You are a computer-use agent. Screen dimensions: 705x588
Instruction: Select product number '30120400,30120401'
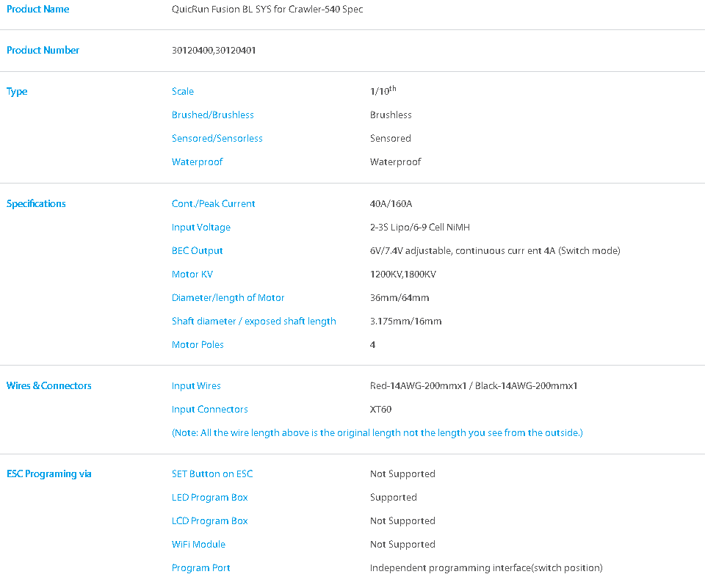[214, 51]
